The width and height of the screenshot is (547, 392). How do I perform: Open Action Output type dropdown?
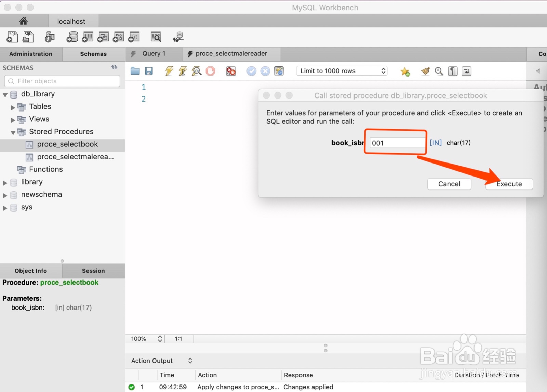(x=162, y=361)
